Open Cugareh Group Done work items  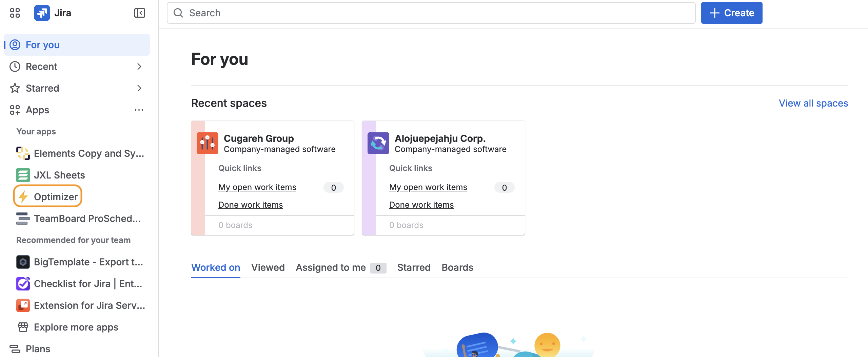click(x=251, y=205)
